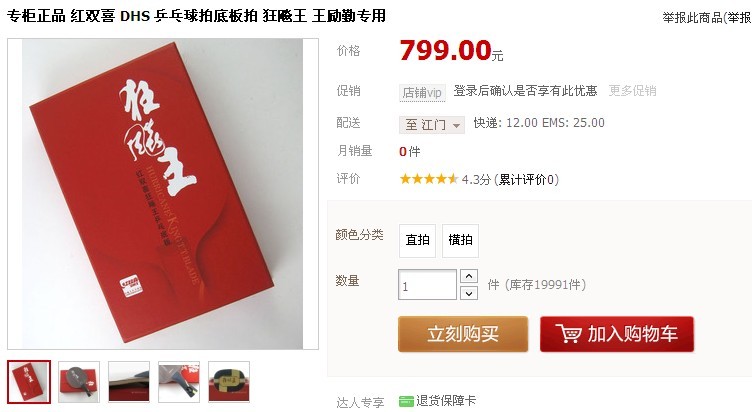Screen dimensions: 752x412
Task: Click the star rating icons
Action: 429,179
